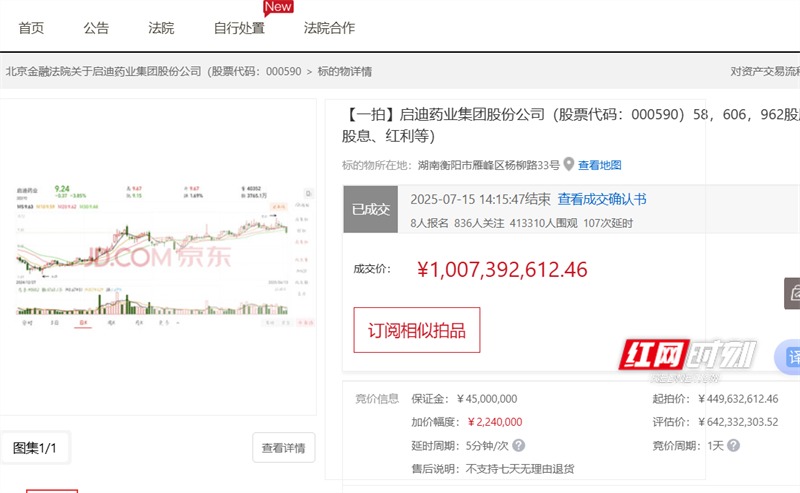Screen dimensions: 800x493
Task: Click the 查看详情 button
Action: click(x=284, y=448)
